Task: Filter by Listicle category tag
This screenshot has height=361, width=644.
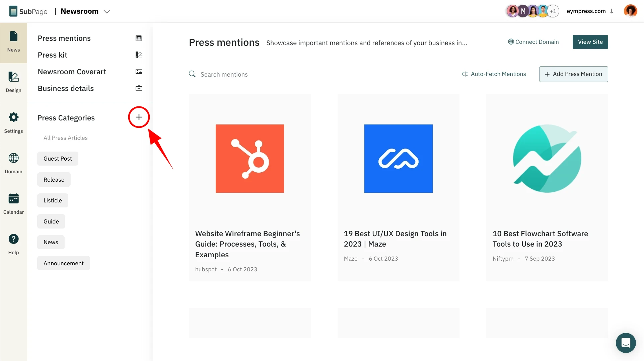Action: tap(53, 200)
